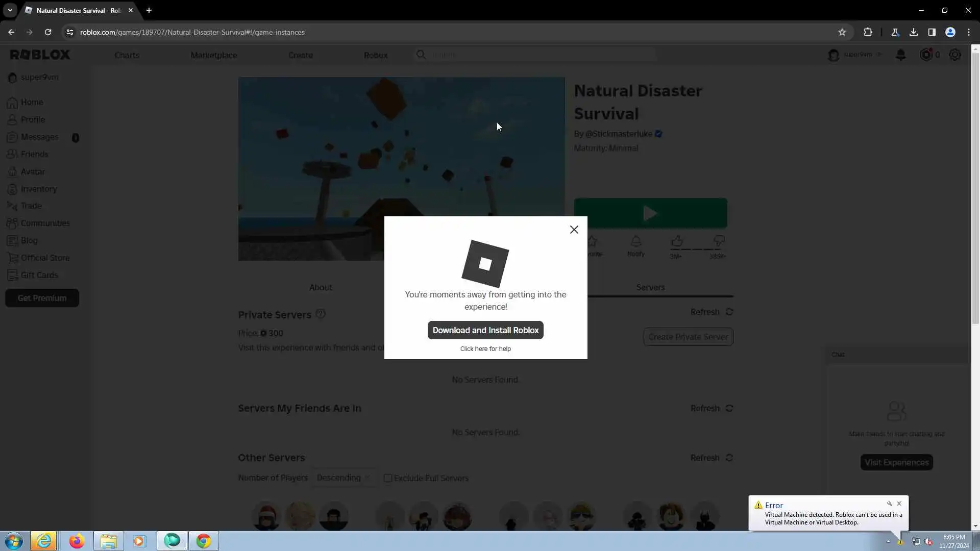Expand the Descending sort dropdown
980x551 pixels.
tap(343, 478)
